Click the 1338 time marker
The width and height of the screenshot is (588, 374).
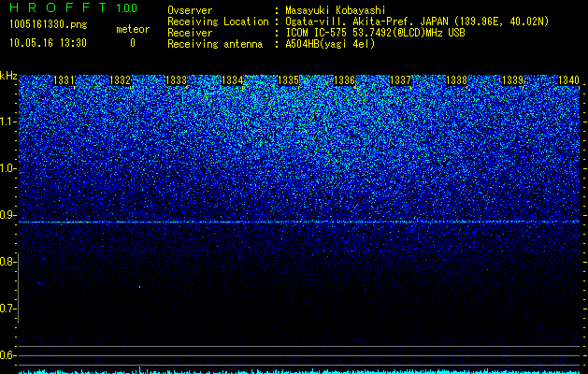tap(457, 80)
